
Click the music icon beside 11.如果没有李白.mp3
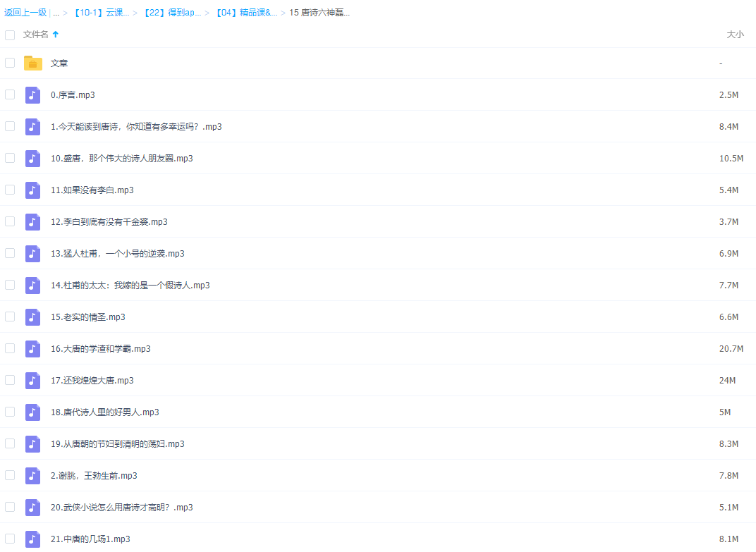pos(33,190)
